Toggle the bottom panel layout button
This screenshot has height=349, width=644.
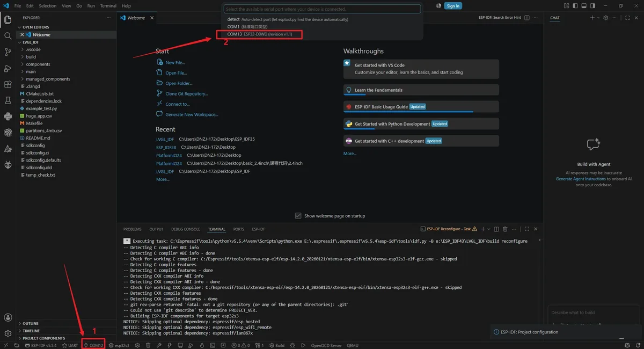584,5
